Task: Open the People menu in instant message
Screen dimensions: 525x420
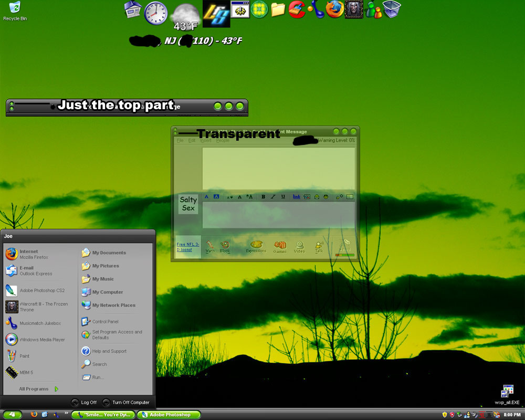Action: (223, 140)
